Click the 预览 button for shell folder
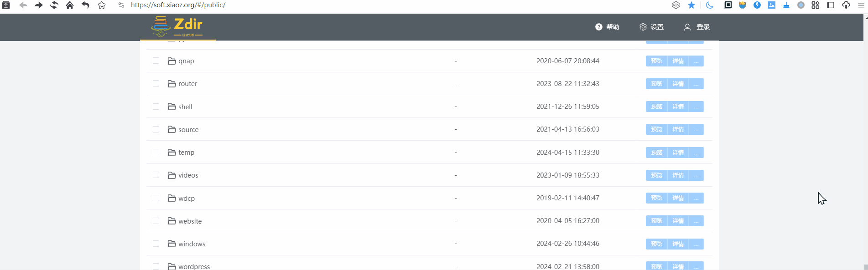868x270 pixels. [x=656, y=107]
